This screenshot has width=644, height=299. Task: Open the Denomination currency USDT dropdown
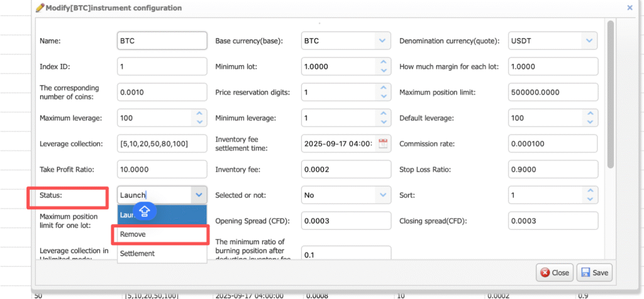pos(589,41)
